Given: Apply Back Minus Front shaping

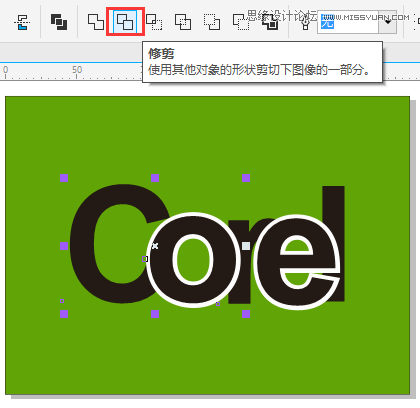Looking at the screenshot, I should tap(241, 23).
